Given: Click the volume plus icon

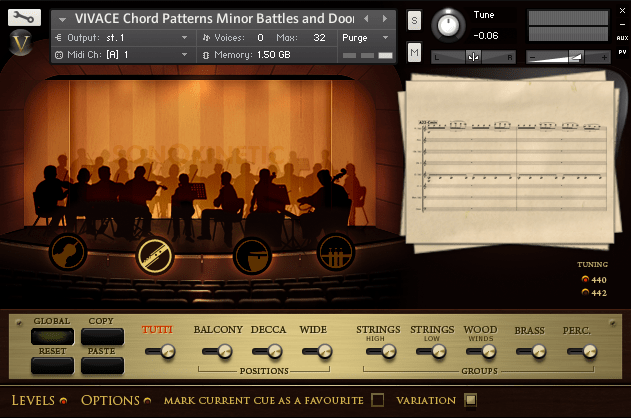Looking at the screenshot, I should 604,58.
